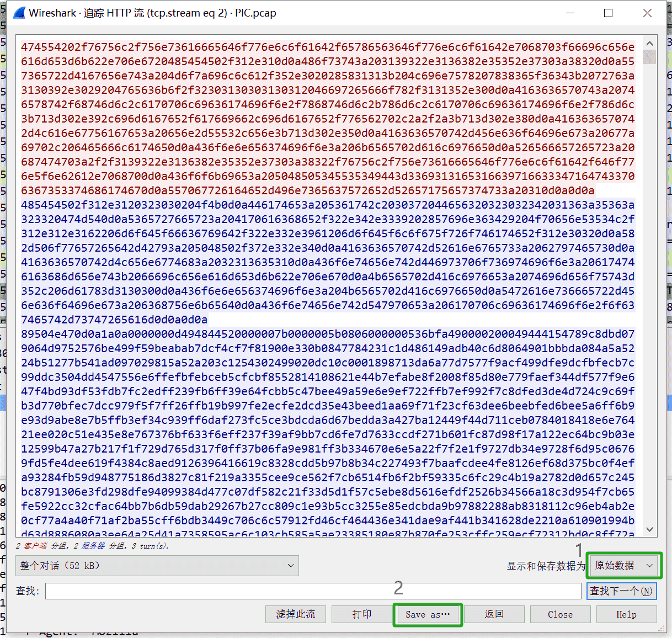Click the vertical scrollbar thumb
Viewport: 672px width, 638px height.
coord(649,57)
